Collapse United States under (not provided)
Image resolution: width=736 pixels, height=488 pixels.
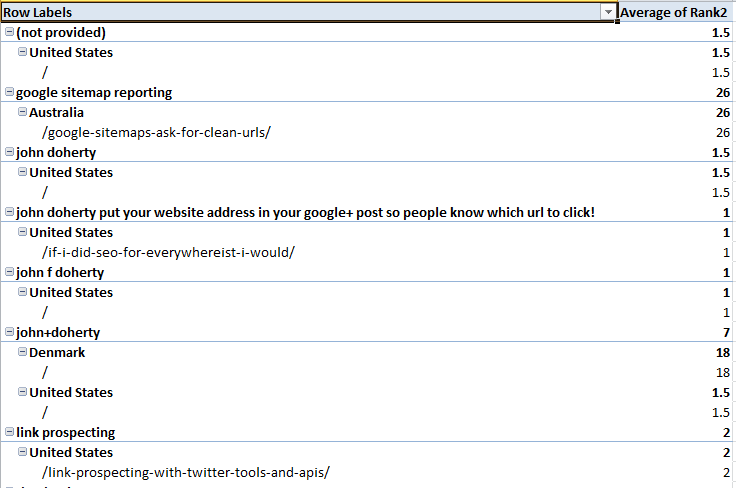22,52
